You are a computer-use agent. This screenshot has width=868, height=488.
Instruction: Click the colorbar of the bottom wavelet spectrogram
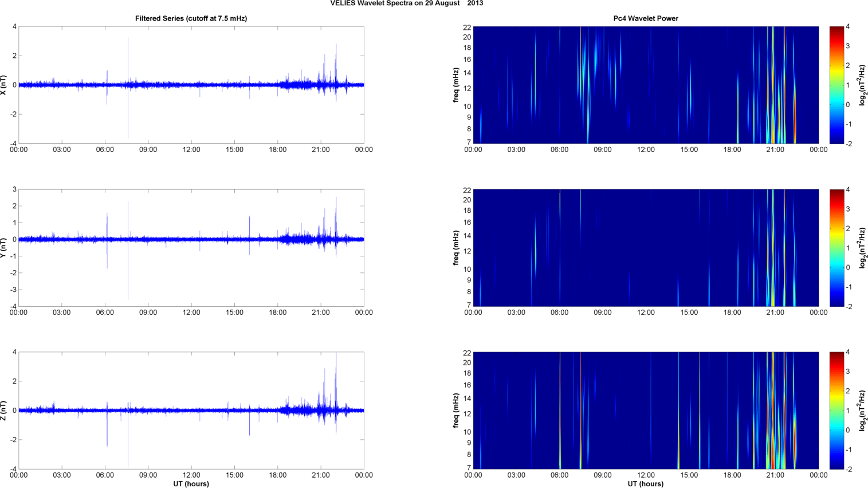(x=836, y=411)
